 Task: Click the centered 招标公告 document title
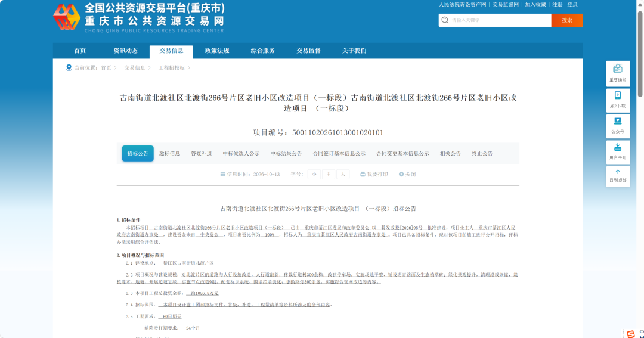[x=318, y=209]
